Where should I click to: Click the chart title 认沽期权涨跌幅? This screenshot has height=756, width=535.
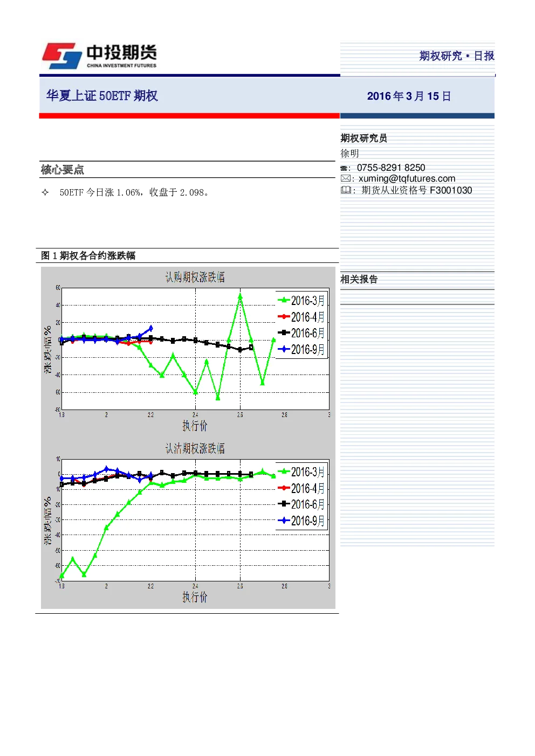[x=195, y=448]
